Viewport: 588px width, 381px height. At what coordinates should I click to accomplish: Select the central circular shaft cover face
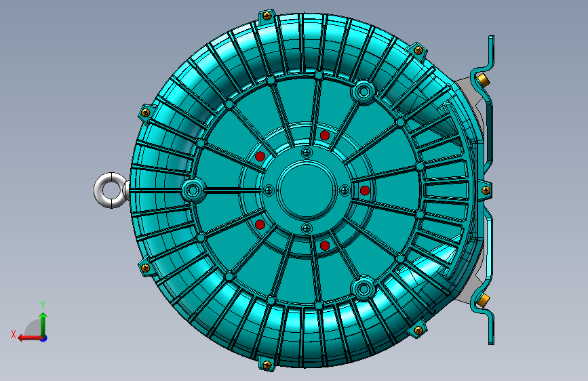(x=307, y=190)
